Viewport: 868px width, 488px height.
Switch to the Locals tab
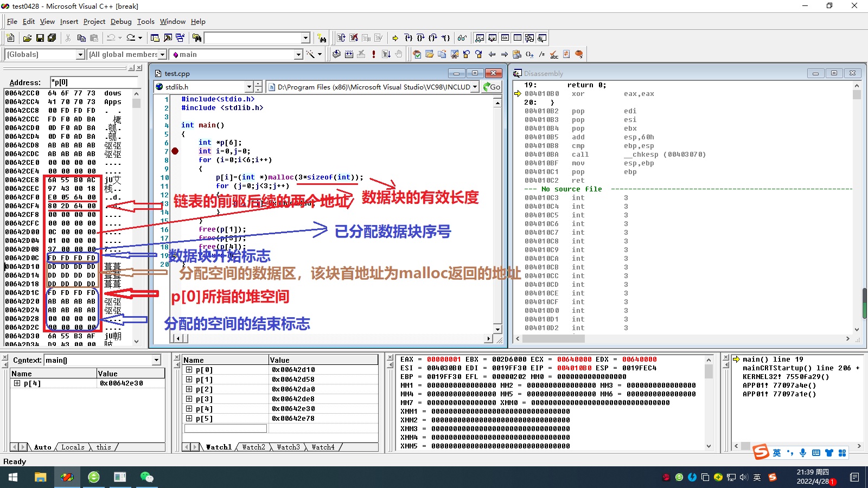point(73,447)
